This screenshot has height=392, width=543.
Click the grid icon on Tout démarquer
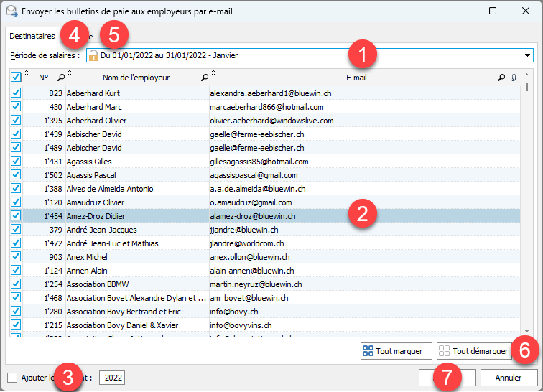click(x=445, y=351)
